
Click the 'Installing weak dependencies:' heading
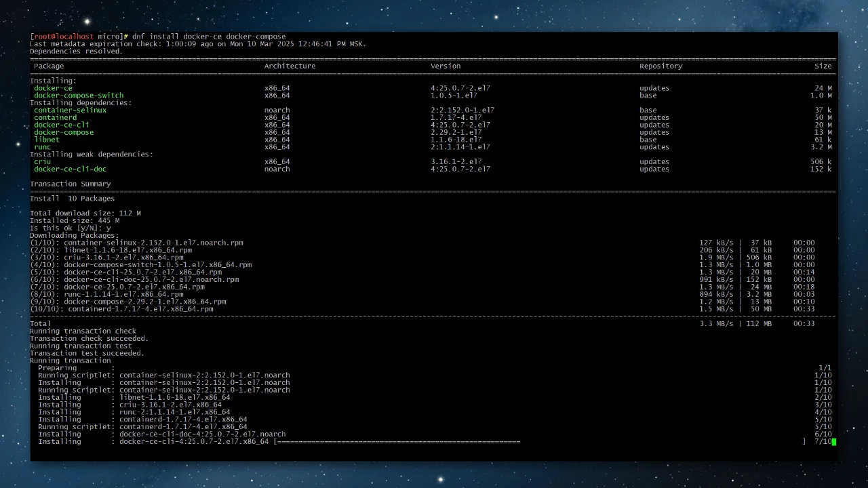click(x=92, y=155)
